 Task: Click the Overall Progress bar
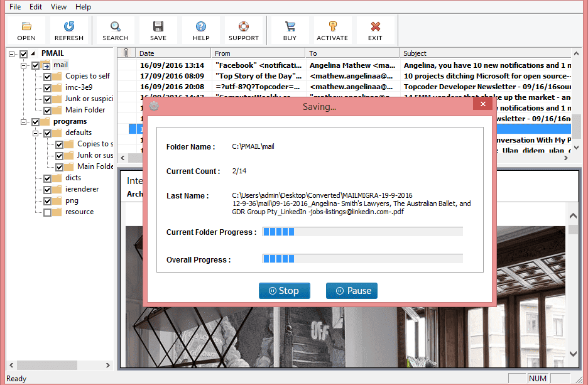click(x=362, y=258)
